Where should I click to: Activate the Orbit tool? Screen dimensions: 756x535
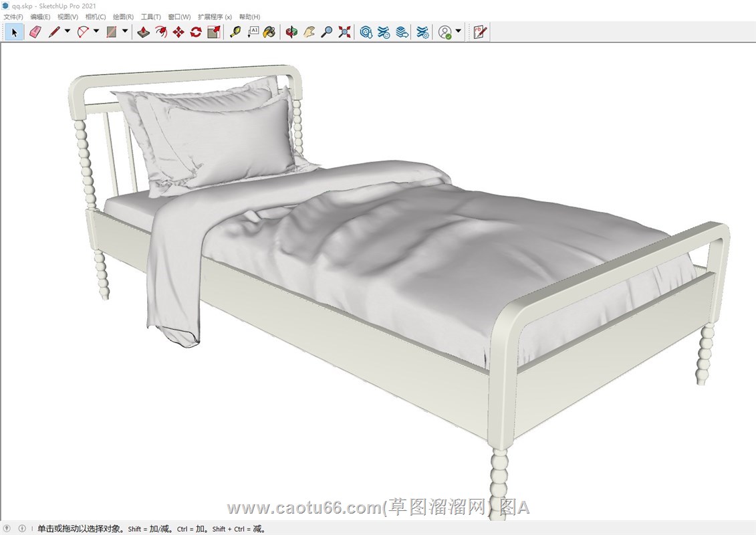(291, 31)
